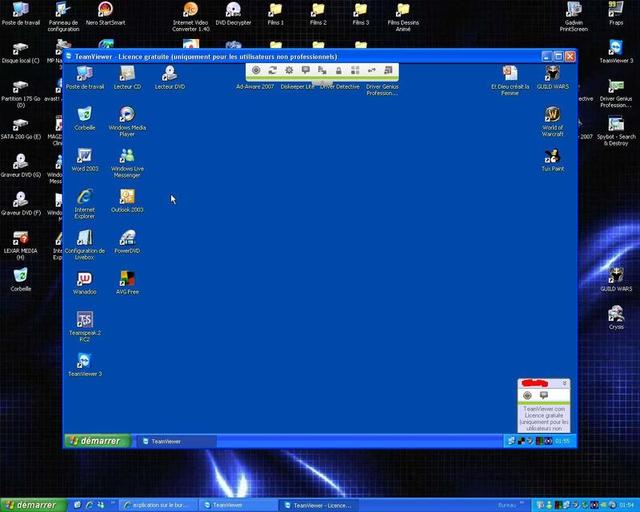The width and height of the screenshot is (640, 512).
Task: Launch Windows Media Player on remote desktop
Action: [x=127, y=121]
